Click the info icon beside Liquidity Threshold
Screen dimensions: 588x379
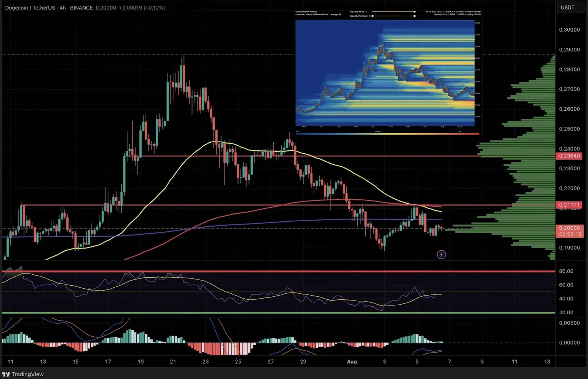click(x=370, y=16)
